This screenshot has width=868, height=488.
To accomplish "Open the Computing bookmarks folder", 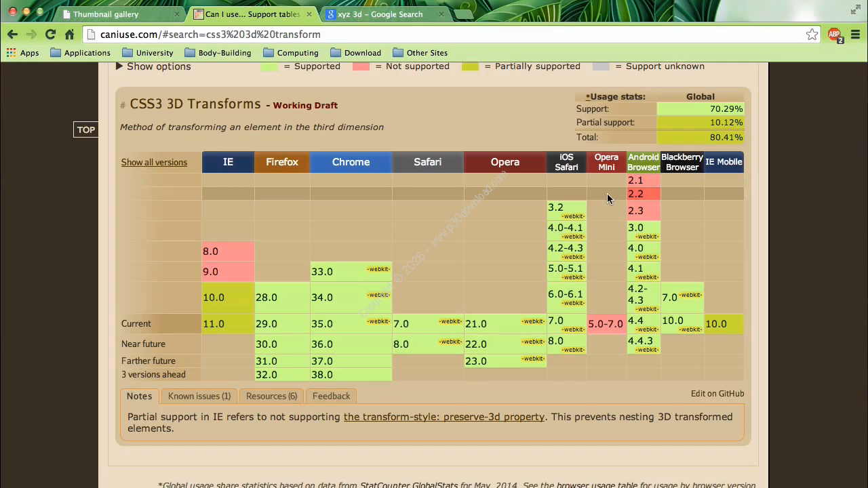I will click(x=290, y=53).
